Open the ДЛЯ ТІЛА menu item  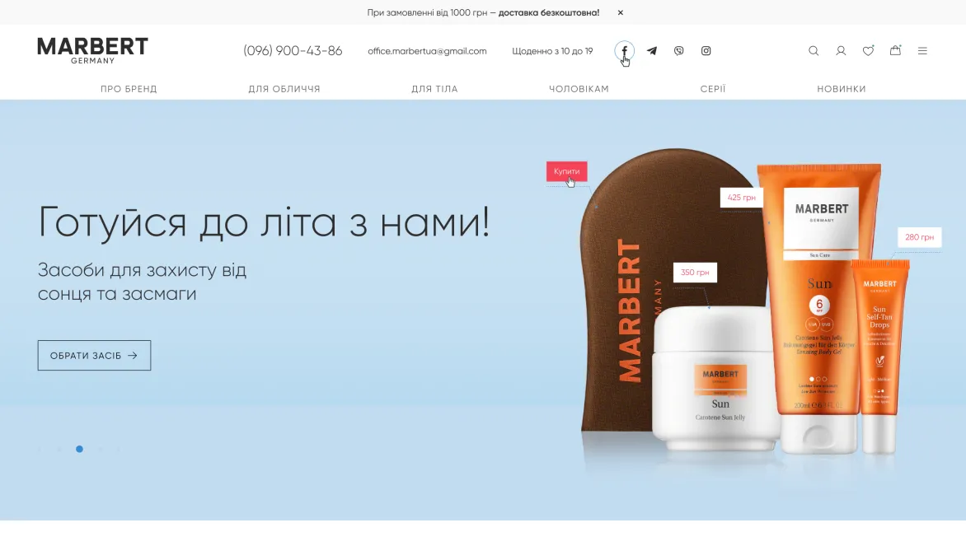pos(434,89)
